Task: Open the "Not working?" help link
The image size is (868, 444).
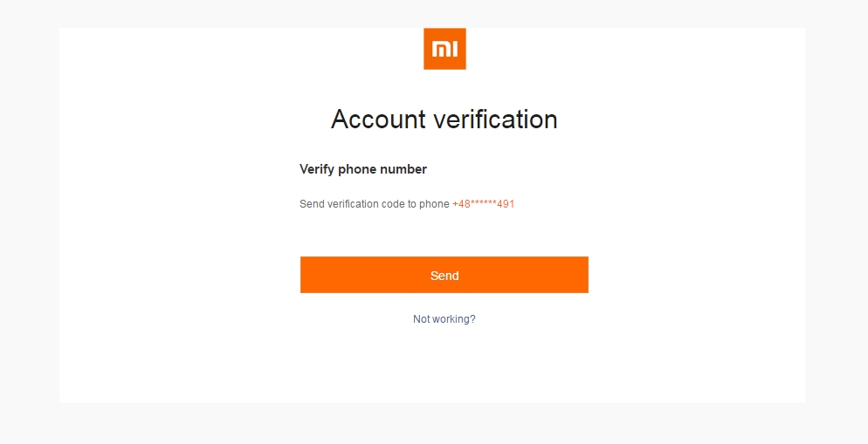Action: pos(444,319)
